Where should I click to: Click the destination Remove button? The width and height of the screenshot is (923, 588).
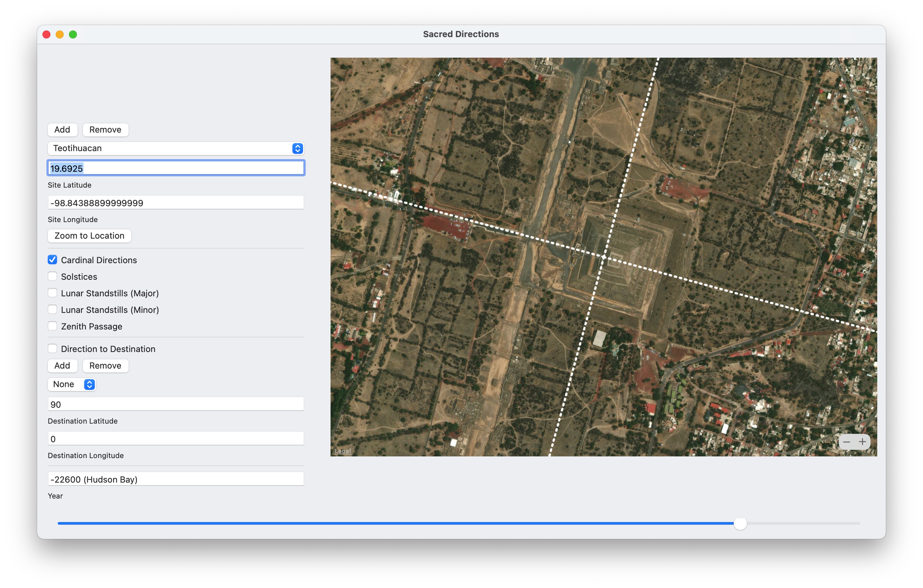(105, 365)
